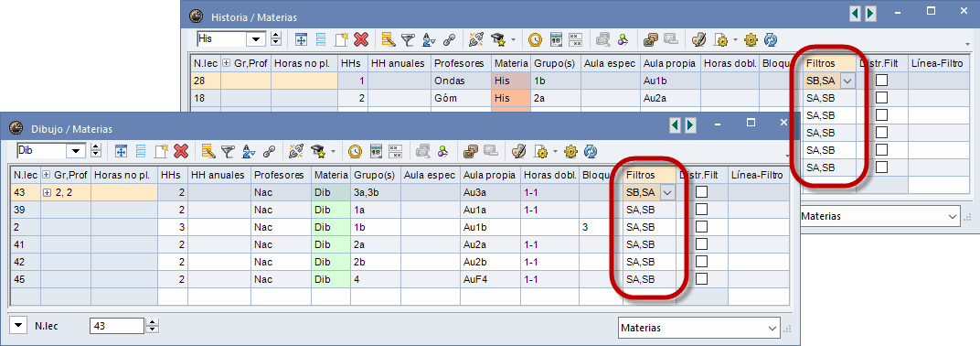The width and height of the screenshot is (980, 346).
Task: Open Materias dropdown at bottom of Historia window
Action: [953, 216]
